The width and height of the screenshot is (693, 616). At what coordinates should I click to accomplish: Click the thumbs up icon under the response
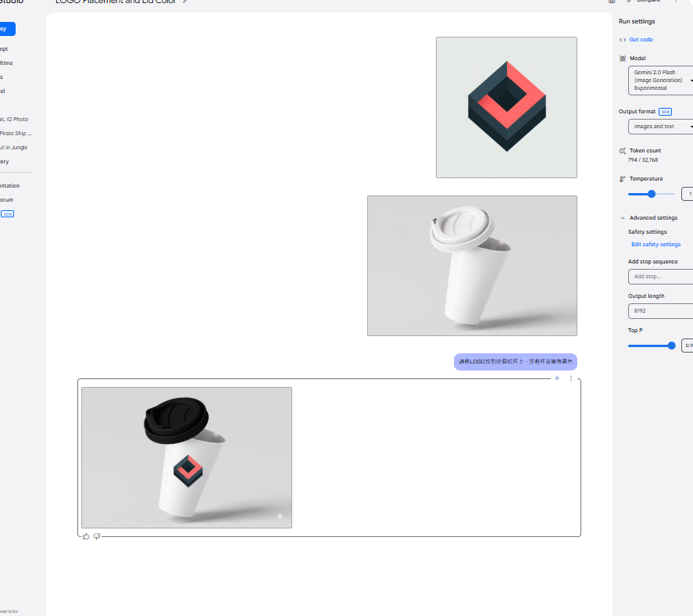click(86, 536)
